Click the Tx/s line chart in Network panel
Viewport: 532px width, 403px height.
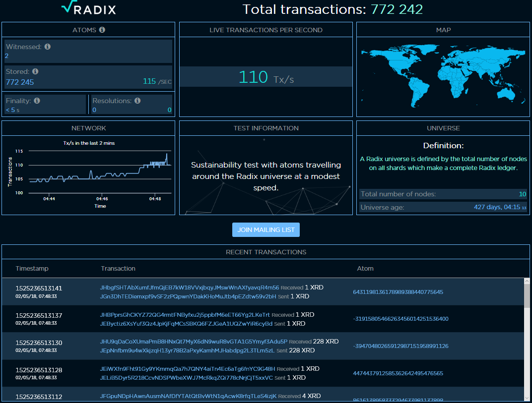[100, 172]
